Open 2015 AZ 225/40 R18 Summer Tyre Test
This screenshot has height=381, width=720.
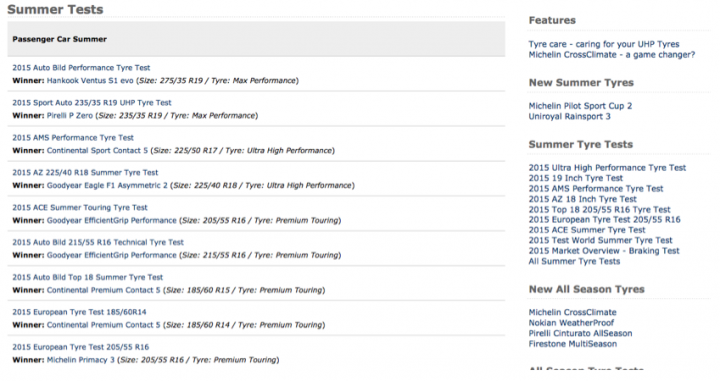pos(85,172)
